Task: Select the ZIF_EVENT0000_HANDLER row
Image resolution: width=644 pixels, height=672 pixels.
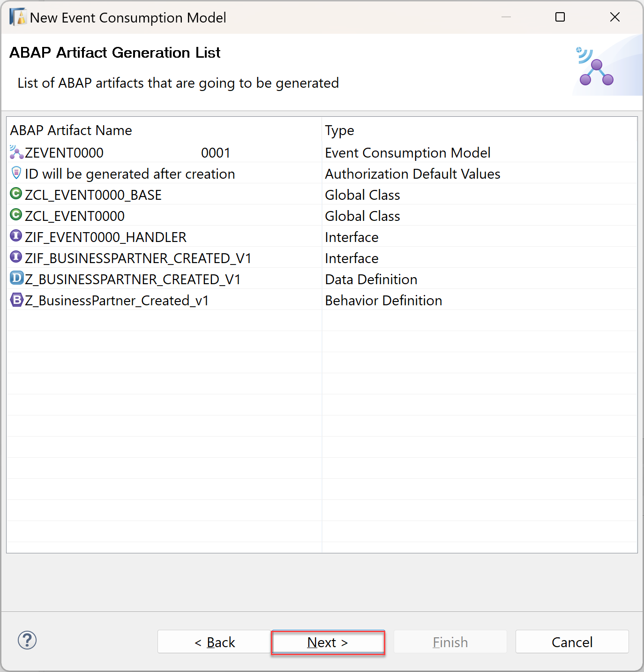Action: (x=322, y=237)
